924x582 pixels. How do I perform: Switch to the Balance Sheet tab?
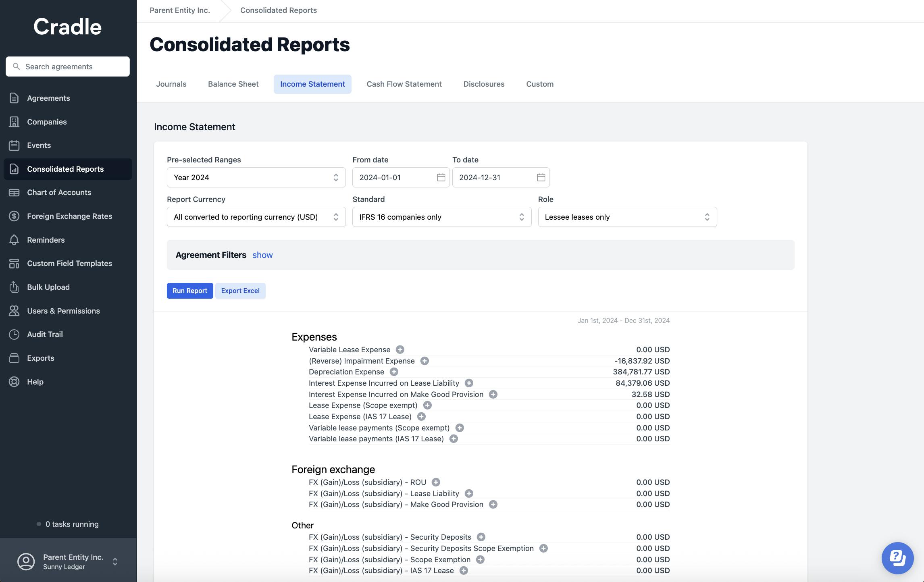pyautogui.click(x=233, y=84)
